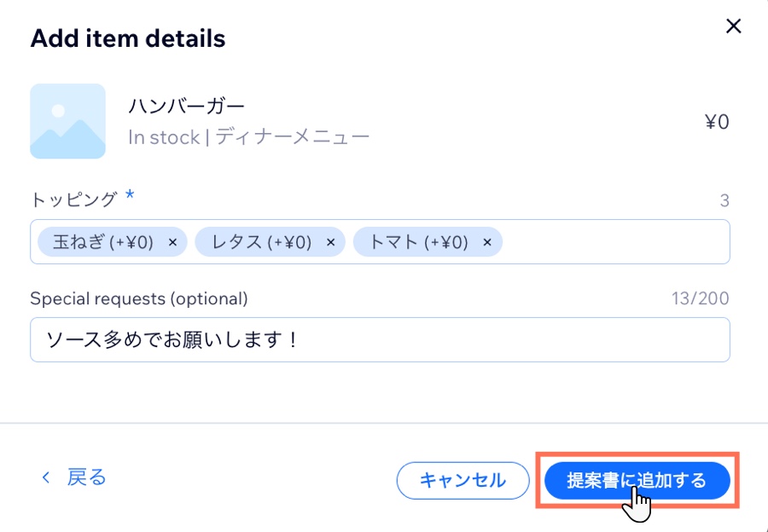Remove the トマト topping tag
768x532 pixels.
[486, 242]
